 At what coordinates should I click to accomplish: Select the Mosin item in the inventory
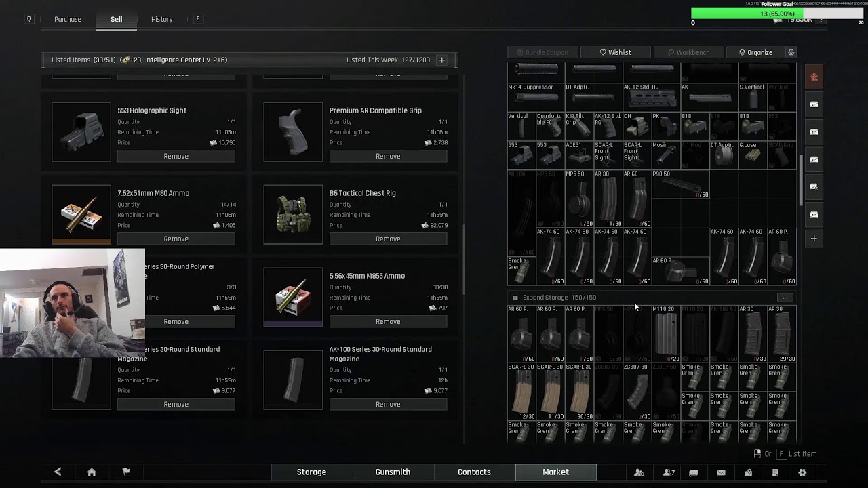(665, 155)
